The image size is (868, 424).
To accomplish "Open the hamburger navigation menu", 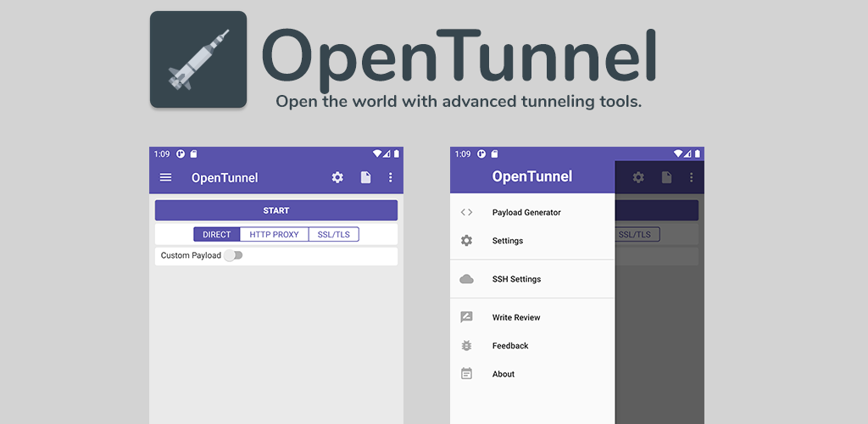I will pyautogui.click(x=165, y=178).
